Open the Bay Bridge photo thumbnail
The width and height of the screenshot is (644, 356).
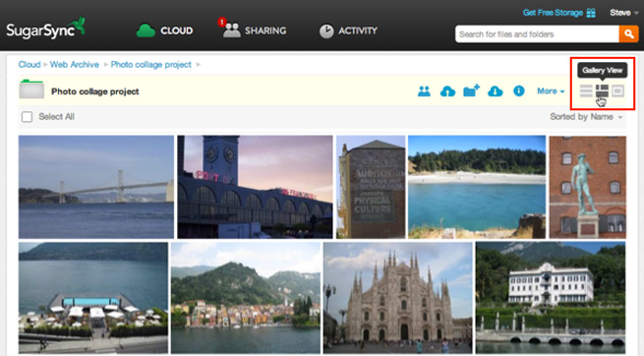pyautogui.click(x=96, y=187)
